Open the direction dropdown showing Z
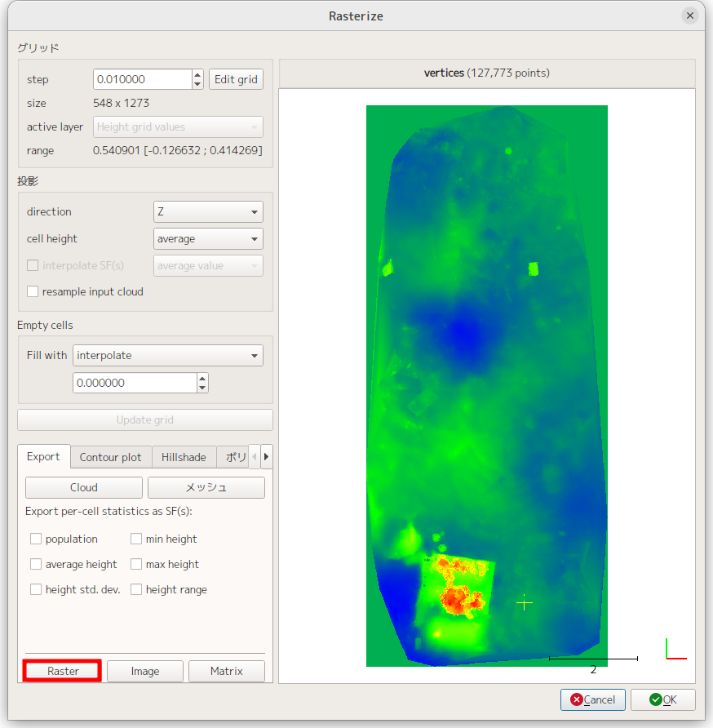713x728 pixels. coord(207,211)
